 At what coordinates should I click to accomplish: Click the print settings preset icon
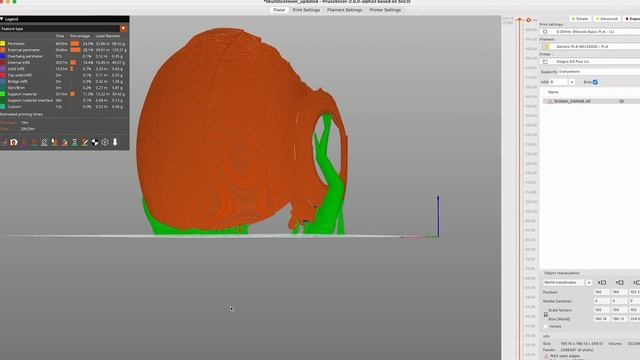(545, 31)
